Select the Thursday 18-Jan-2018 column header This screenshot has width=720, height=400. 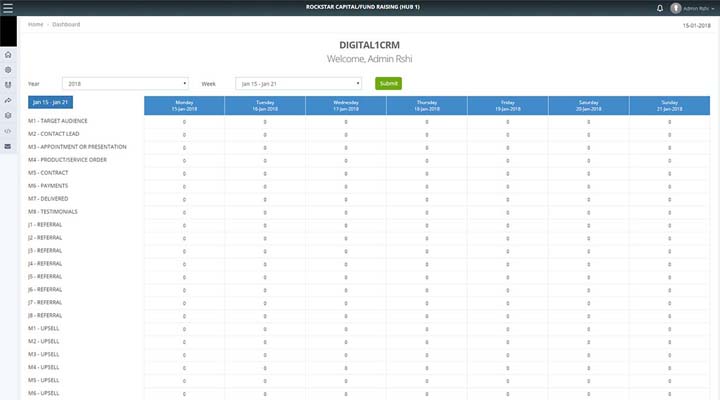coord(427,106)
